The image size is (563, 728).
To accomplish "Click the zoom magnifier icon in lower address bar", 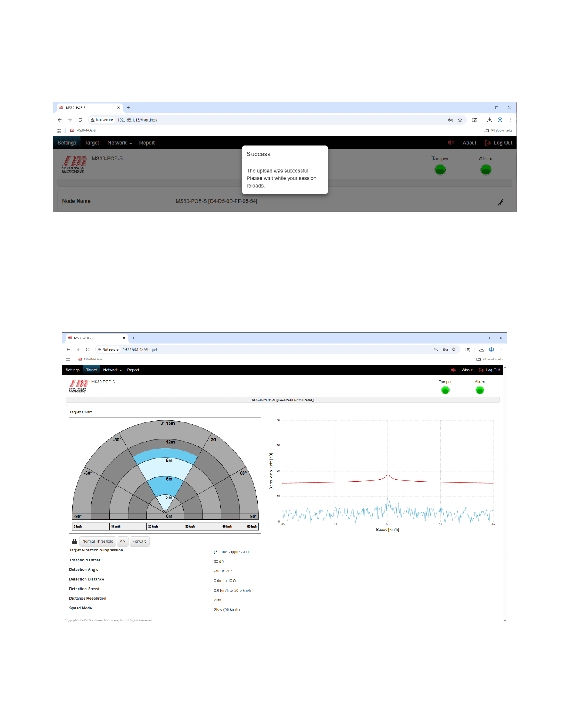I will 436,349.
